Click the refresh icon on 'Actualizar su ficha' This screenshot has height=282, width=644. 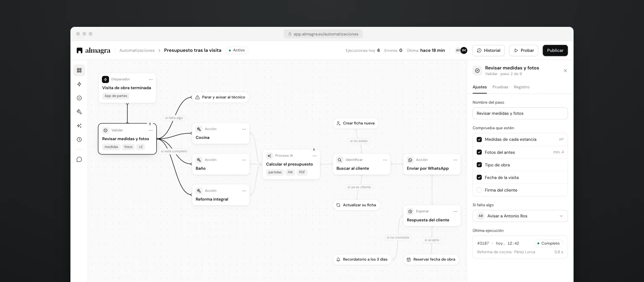pos(338,205)
